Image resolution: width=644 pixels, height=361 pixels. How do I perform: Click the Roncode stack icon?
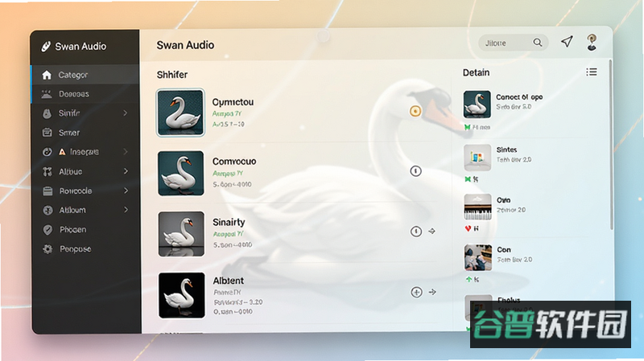click(47, 191)
